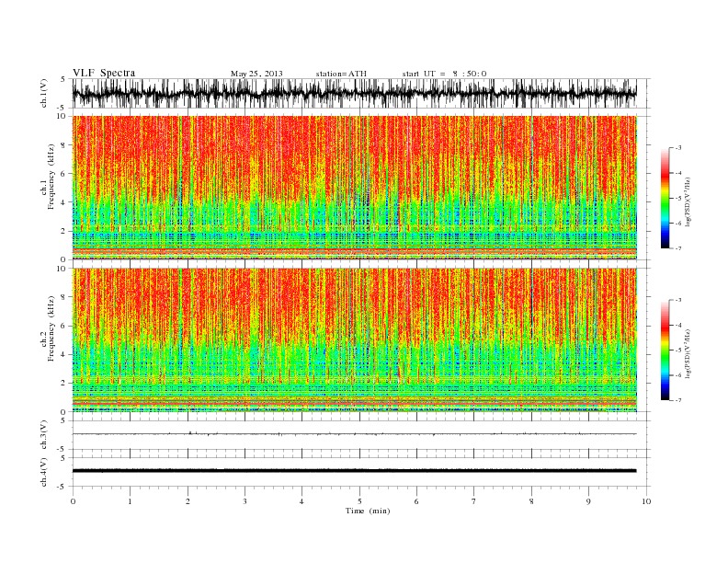Click the "4" kHz tick on ch.2 frequency axis
Viewport: 728px width, 563px height.
click(64, 354)
